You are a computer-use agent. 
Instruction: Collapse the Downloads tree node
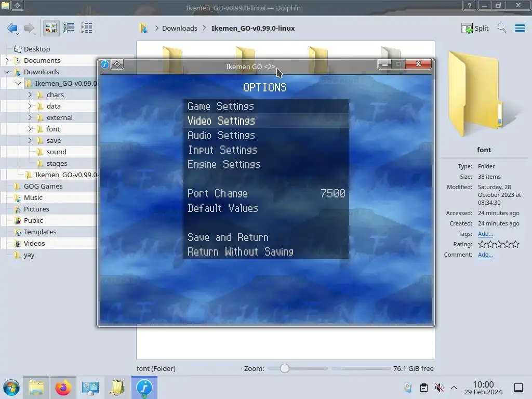7,72
